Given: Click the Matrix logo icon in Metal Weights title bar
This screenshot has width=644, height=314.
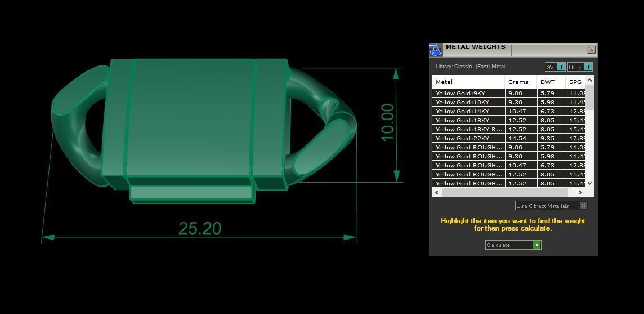Looking at the screenshot, I should click(436, 50).
